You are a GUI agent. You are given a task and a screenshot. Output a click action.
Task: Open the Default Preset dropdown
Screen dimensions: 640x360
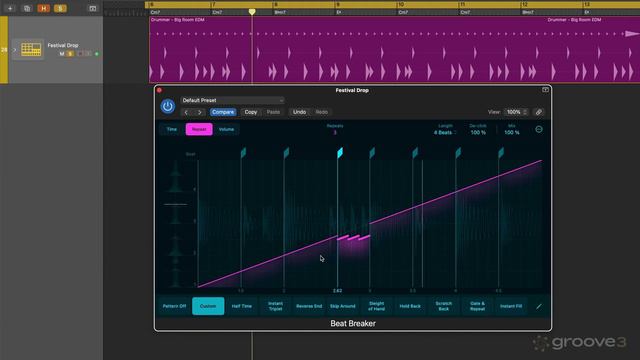tap(232, 100)
